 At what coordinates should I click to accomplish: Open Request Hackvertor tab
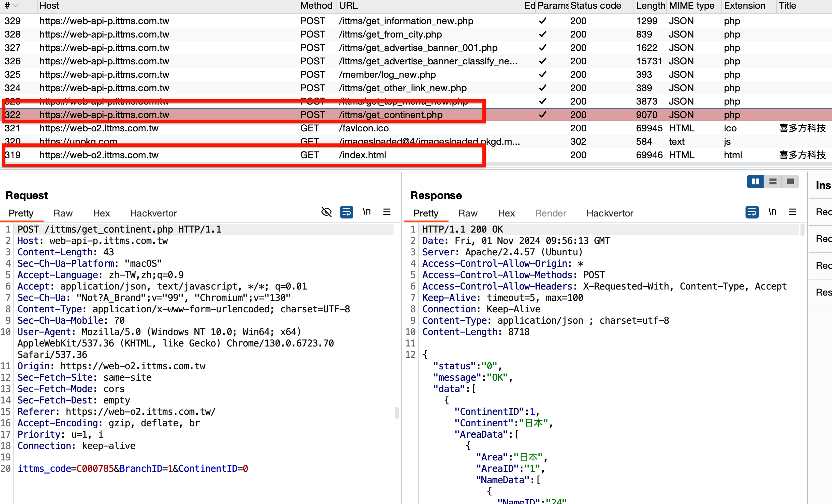click(153, 213)
